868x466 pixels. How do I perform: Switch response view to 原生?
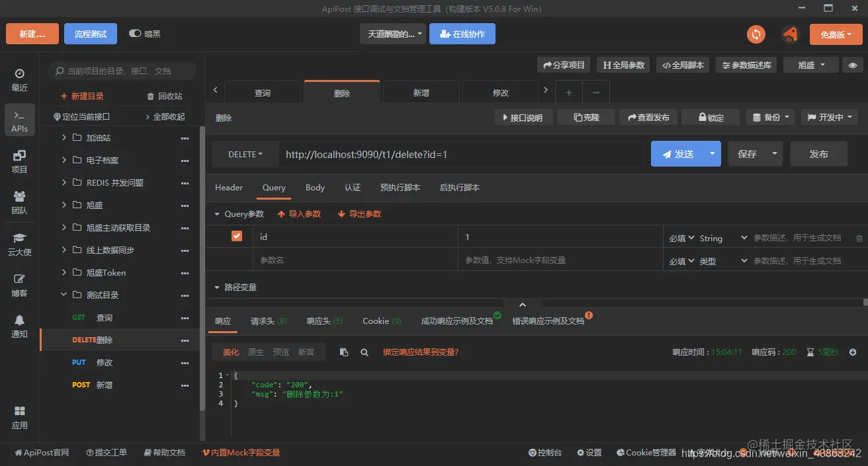click(255, 352)
